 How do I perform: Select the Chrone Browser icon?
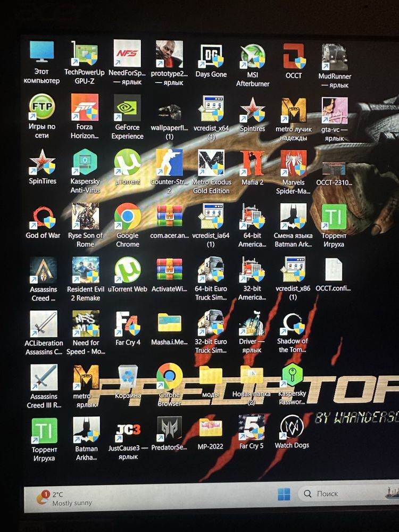click(169, 377)
